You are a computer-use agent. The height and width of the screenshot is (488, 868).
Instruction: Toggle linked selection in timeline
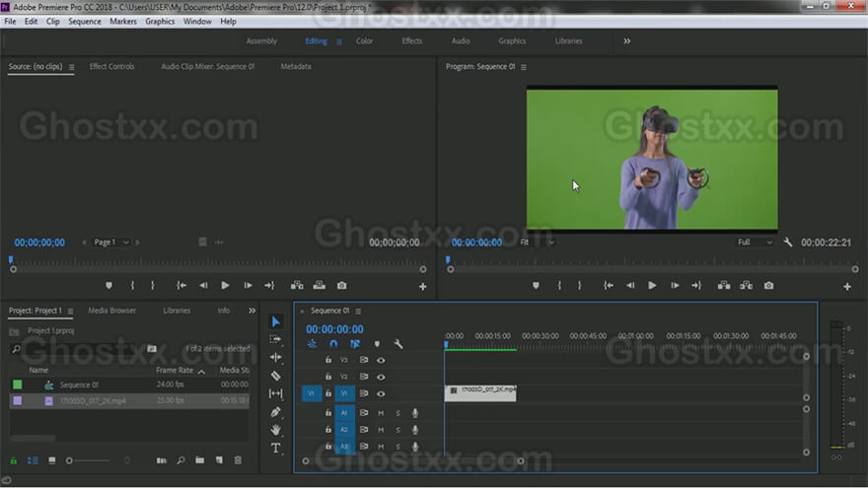[355, 344]
